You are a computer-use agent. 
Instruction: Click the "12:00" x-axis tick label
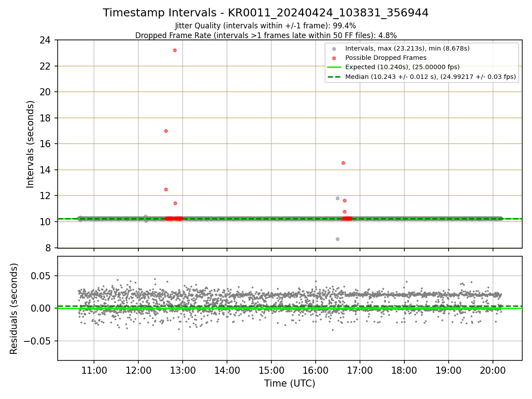(x=138, y=370)
